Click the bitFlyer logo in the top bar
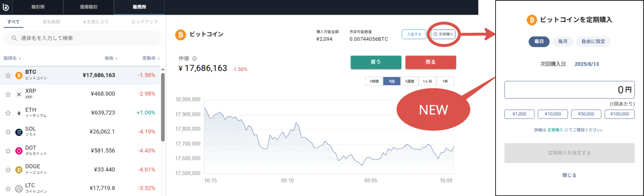The image size is (644, 196). pyautogui.click(x=6, y=7)
